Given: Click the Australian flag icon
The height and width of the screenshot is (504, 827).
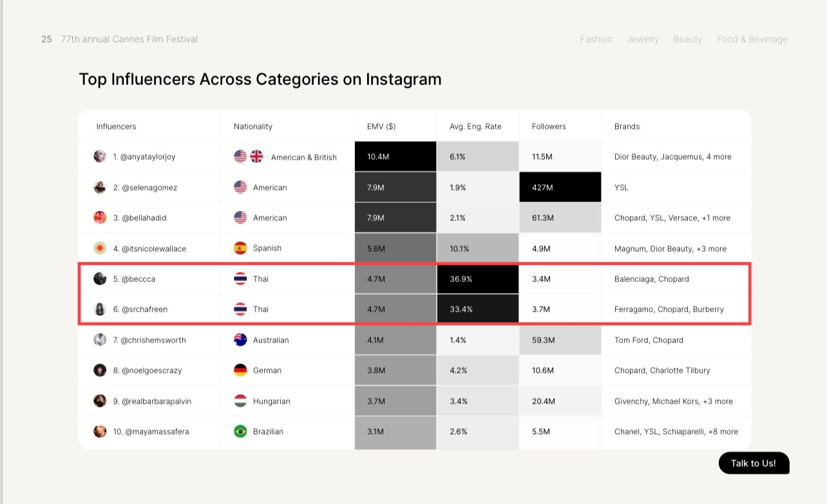Looking at the screenshot, I should click(240, 340).
